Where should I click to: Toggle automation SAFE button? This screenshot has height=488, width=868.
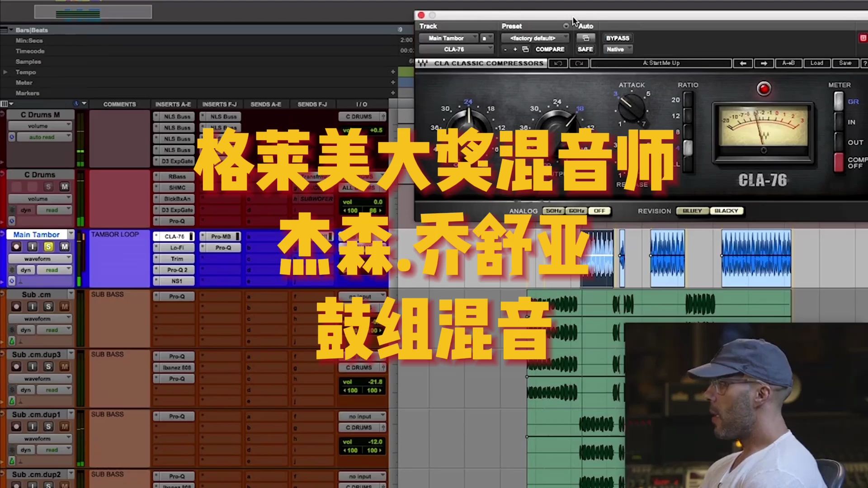tap(585, 49)
